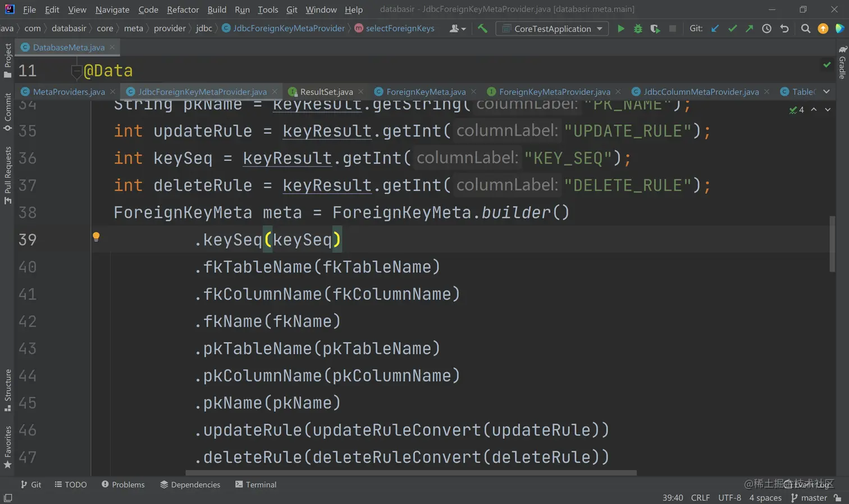Image resolution: width=849 pixels, height=504 pixels.
Task: Click the far-right toolbar plugin icon
Action: coord(840,29)
